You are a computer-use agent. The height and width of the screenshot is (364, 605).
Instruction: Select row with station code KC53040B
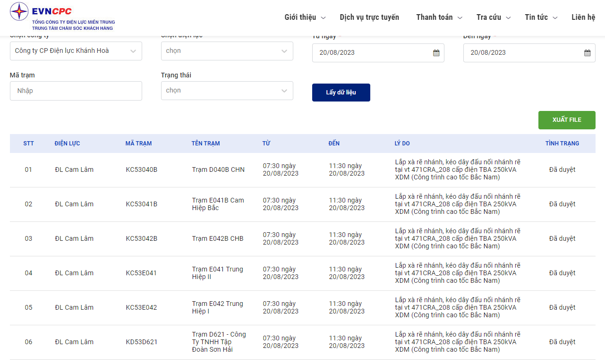click(x=141, y=170)
